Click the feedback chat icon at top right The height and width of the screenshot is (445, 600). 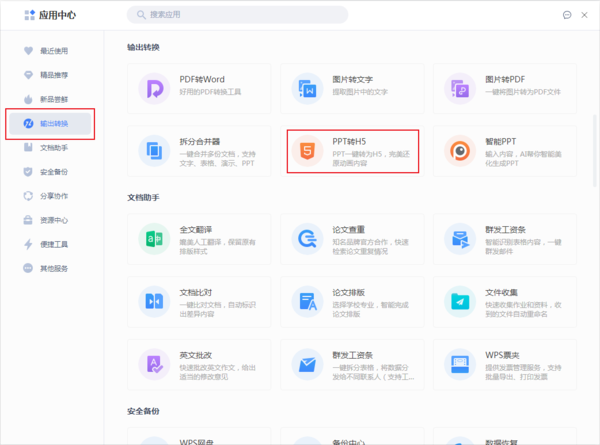567,15
